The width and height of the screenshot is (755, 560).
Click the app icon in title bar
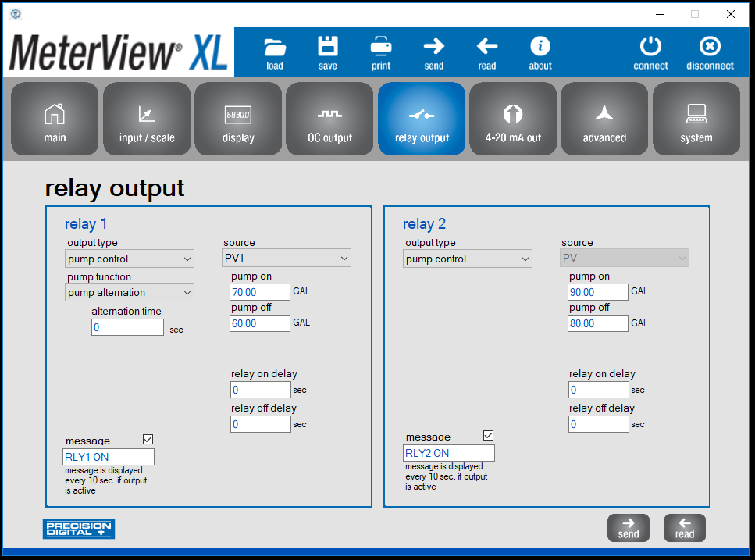[x=16, y=14]
